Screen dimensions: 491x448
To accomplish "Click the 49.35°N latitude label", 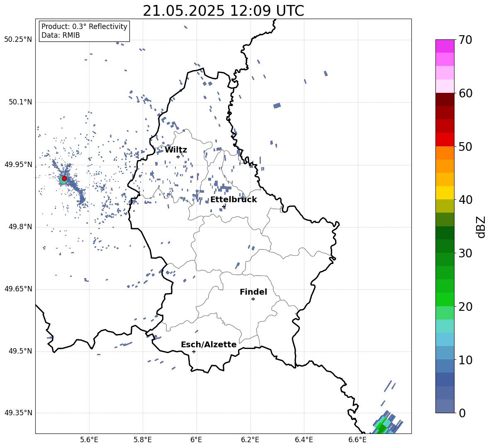I will click(18, 413).
